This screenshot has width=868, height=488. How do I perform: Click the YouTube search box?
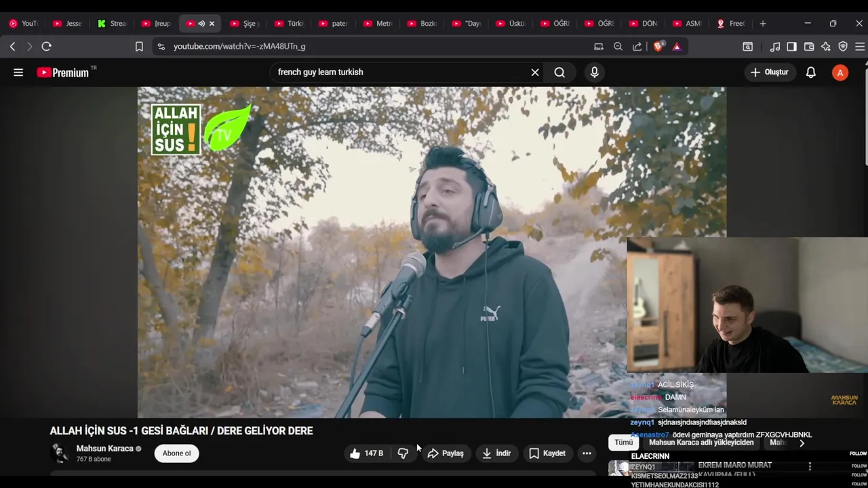coord(400,73)
